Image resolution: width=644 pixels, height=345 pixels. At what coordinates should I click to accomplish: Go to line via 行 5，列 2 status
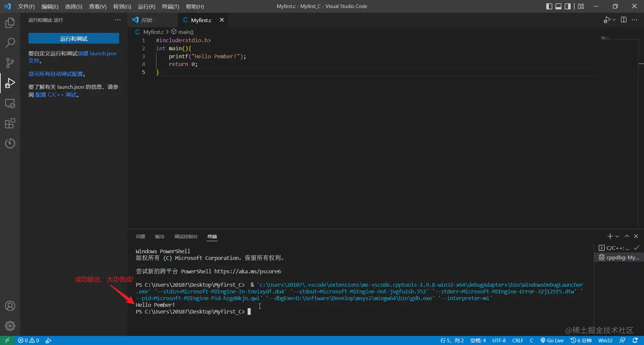coord(452,340)
